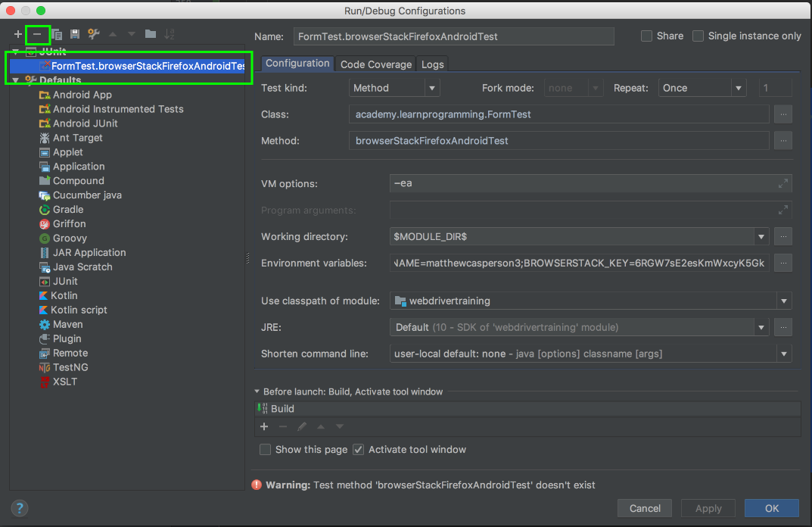The height and width of the screenshot is (527, 812).
Task: Click the Save Configuration disk icon
Action: [75, 34]
